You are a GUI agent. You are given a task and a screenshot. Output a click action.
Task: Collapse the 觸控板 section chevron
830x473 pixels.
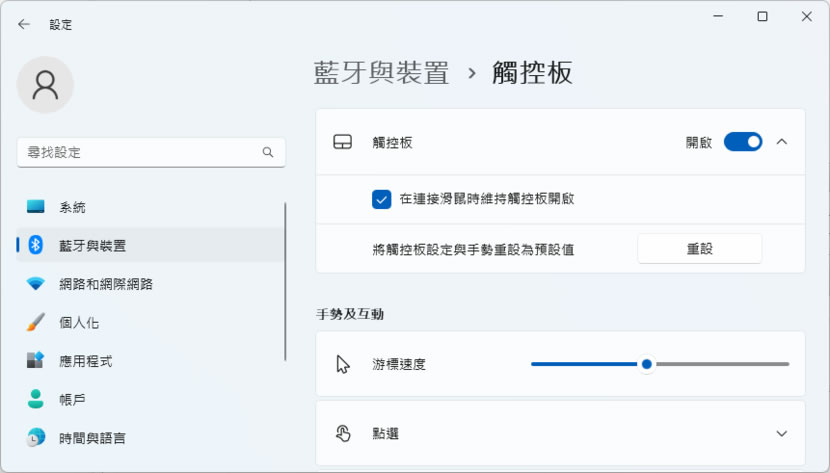point(782,142)
